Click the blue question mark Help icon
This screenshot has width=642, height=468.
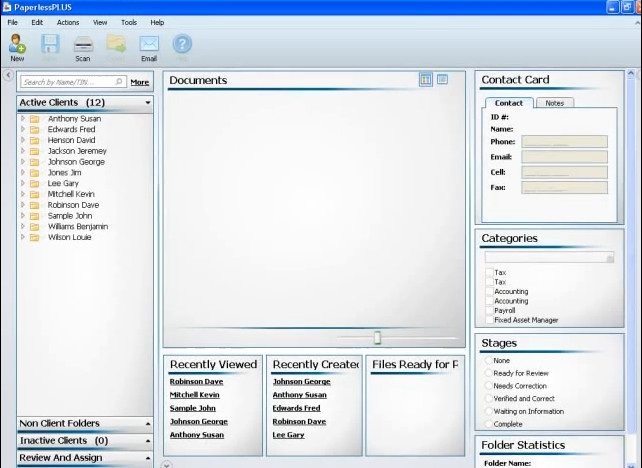coord(182,44)
